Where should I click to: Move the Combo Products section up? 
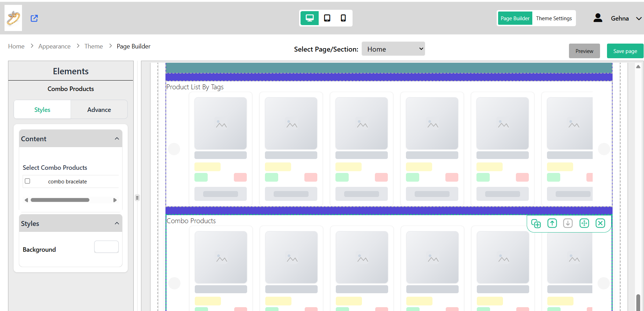(x=552, y=223)
